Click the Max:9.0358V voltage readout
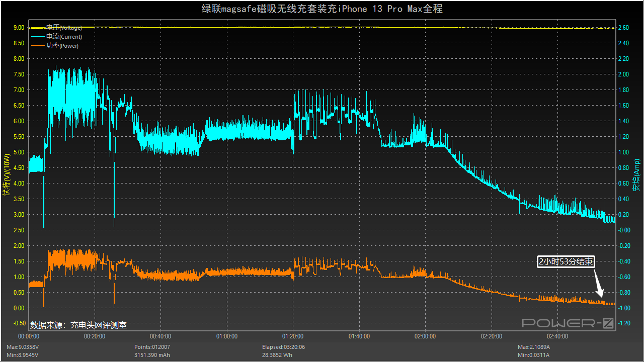The image size is (644, 362). click(22, 347)
